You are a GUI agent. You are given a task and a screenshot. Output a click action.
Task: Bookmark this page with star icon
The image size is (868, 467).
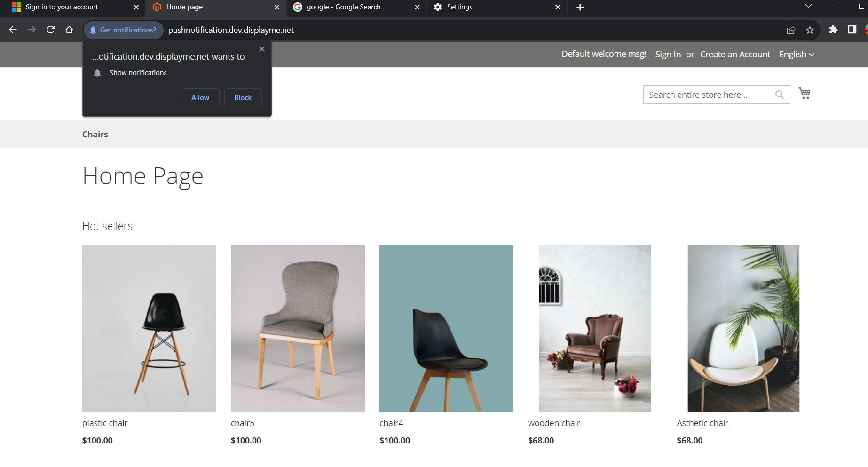tap(810, 30)
